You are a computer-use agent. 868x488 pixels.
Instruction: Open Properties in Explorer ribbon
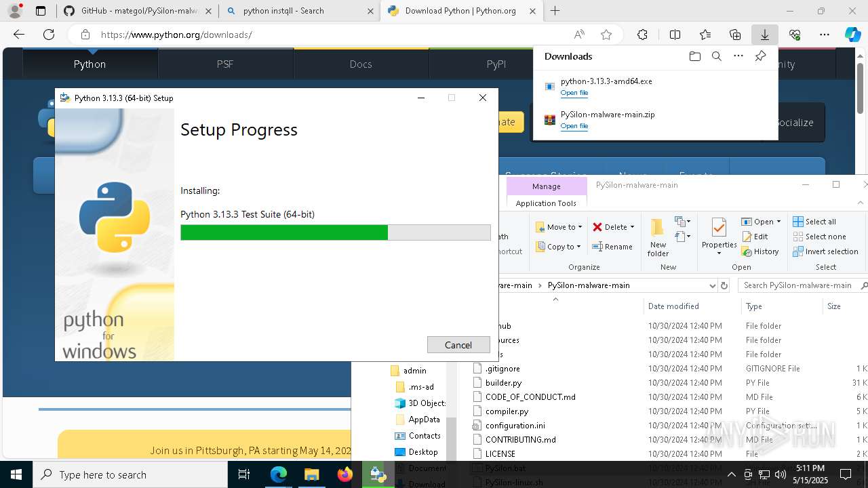pyautogui.click(x=719, y=237)
